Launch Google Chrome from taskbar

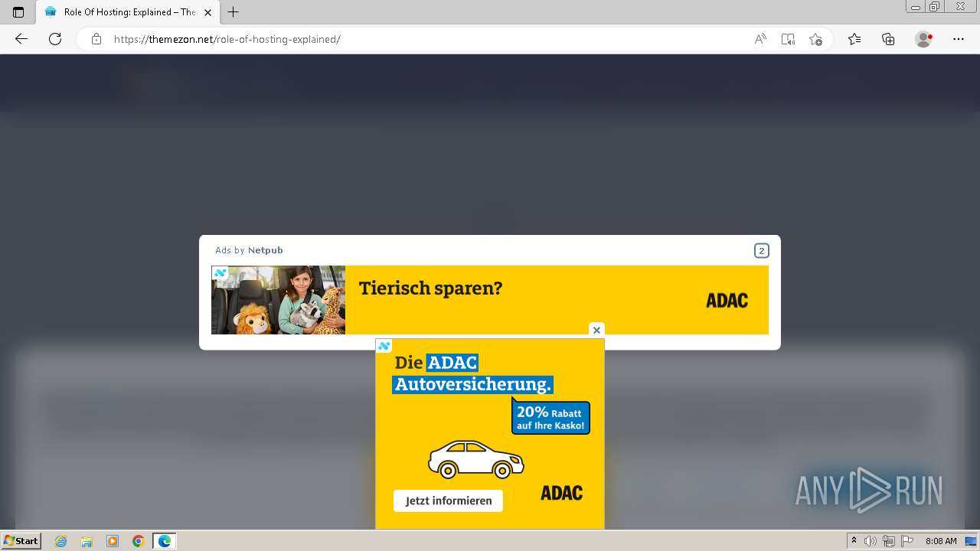coord(139,541)
